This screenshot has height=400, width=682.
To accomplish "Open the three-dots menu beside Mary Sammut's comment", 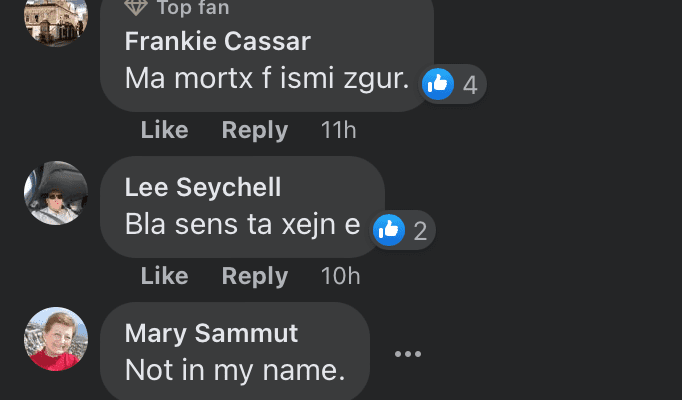I will 407,354.
